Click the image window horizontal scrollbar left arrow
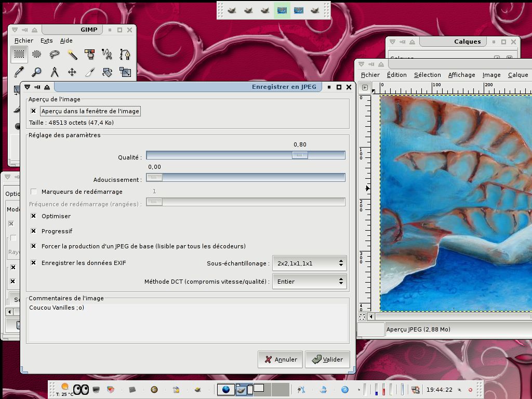Image resolution: width=532 pixels, height=399 pixels. 371,316
